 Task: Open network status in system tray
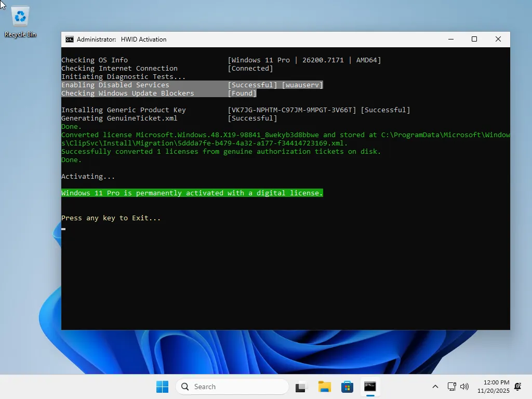point(451,387)
